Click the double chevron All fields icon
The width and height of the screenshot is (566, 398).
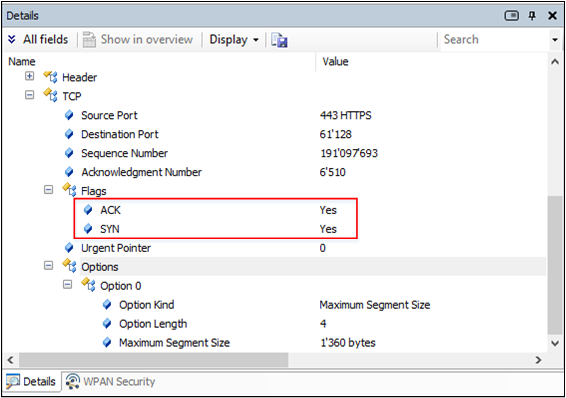tap(12, 39)
